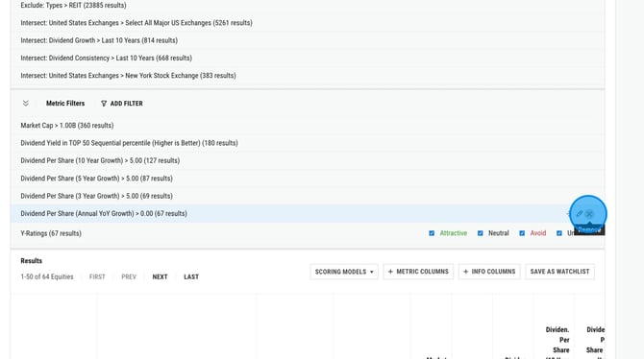The image size is (644, 359).
Task: Click the FIRST page link
Action: (97, 277)
